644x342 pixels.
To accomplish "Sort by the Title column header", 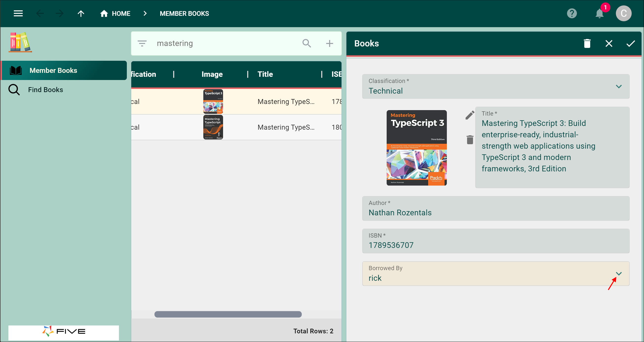I will pos(265,74).
